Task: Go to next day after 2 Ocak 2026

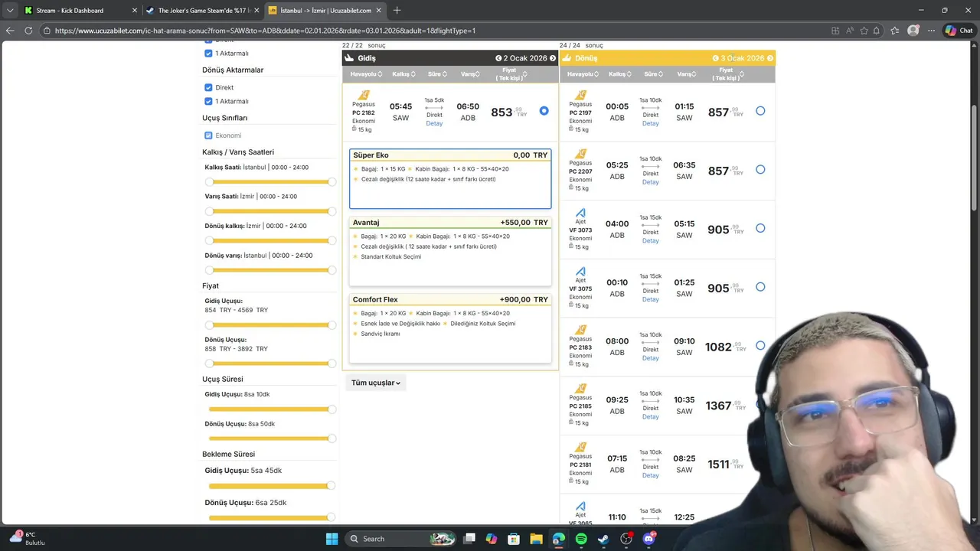Action: point(554,58)
